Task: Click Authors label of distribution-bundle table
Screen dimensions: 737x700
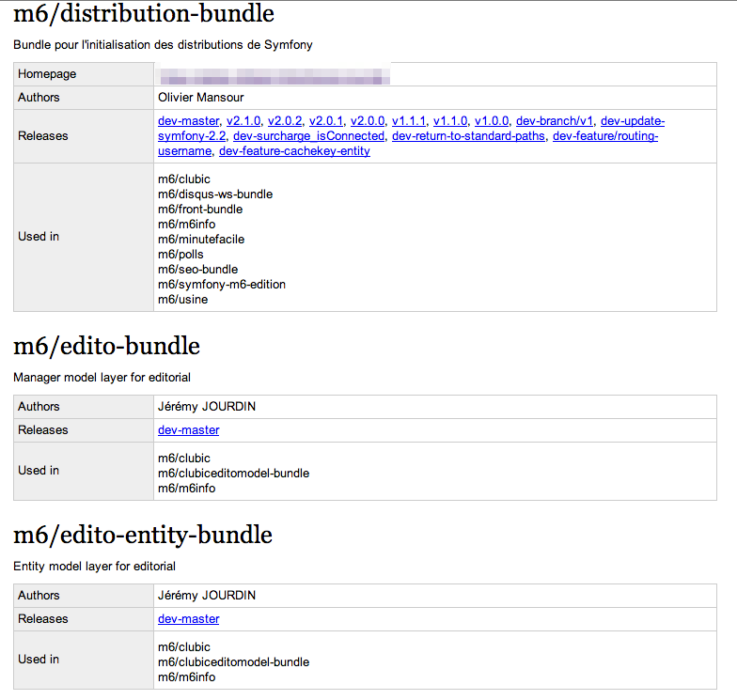Action: tap(39, 98)
